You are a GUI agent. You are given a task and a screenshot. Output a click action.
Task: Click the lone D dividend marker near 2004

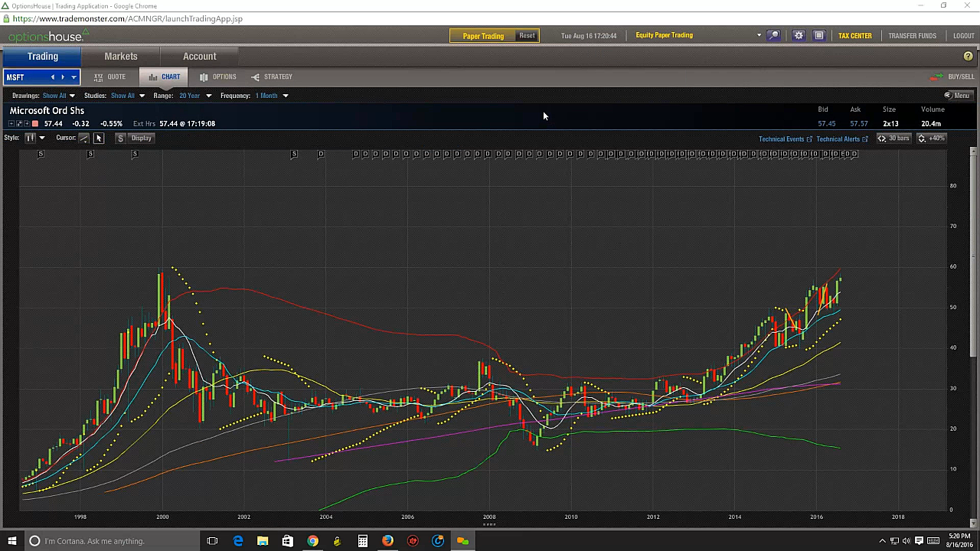pyautogui.click(x=321, y=154)
